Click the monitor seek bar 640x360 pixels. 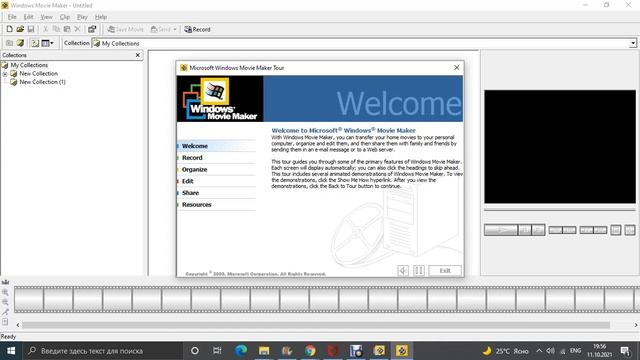(560, 210)
